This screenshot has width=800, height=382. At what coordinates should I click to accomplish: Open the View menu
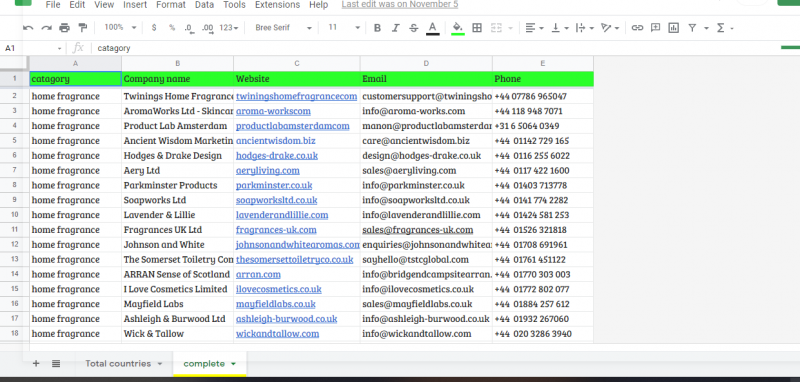105,5
